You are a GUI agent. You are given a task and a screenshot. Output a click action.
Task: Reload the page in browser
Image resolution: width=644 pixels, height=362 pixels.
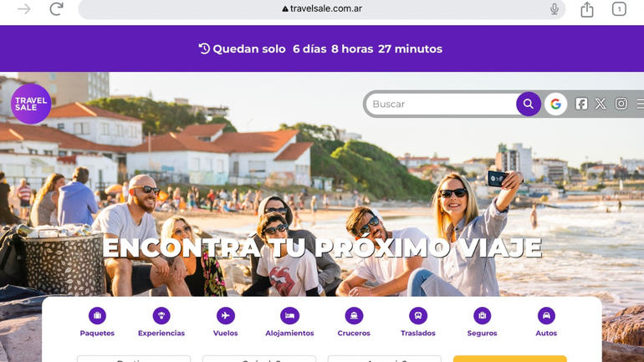(56, 8)
